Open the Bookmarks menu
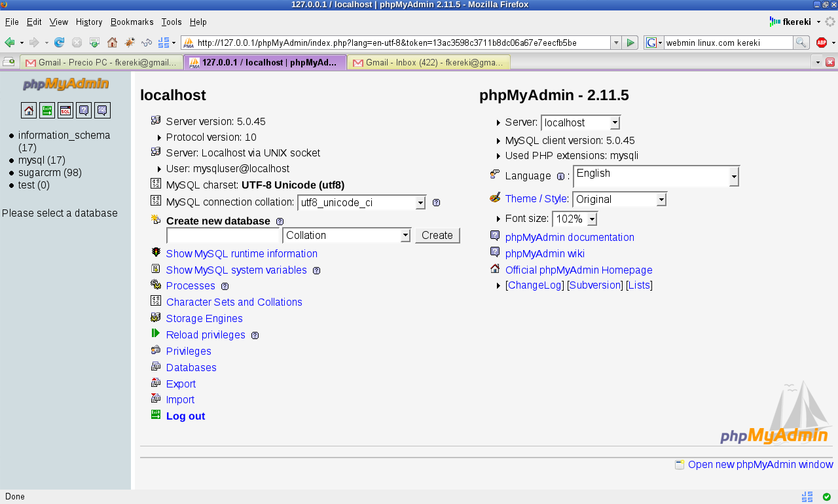 coord(133,22)
